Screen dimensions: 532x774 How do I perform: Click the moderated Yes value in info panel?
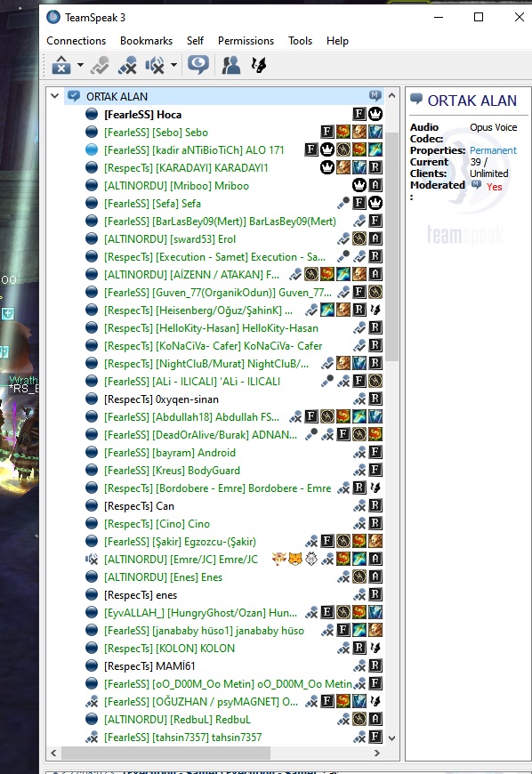click(x=494, y=187)
